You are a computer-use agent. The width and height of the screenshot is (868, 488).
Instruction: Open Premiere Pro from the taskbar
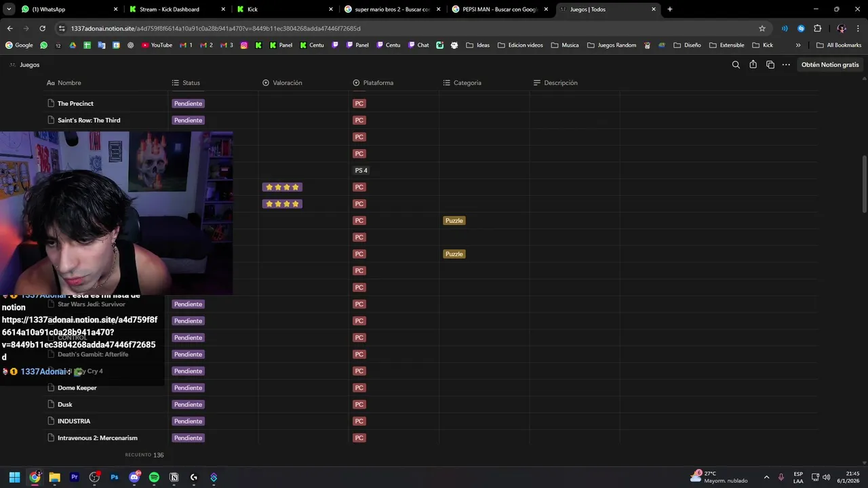click(x=75, y=477)
